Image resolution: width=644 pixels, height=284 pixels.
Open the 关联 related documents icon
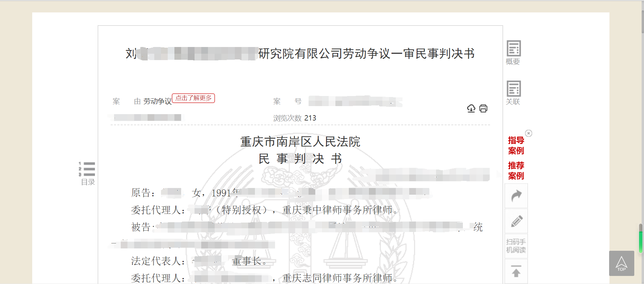(513, 93)
